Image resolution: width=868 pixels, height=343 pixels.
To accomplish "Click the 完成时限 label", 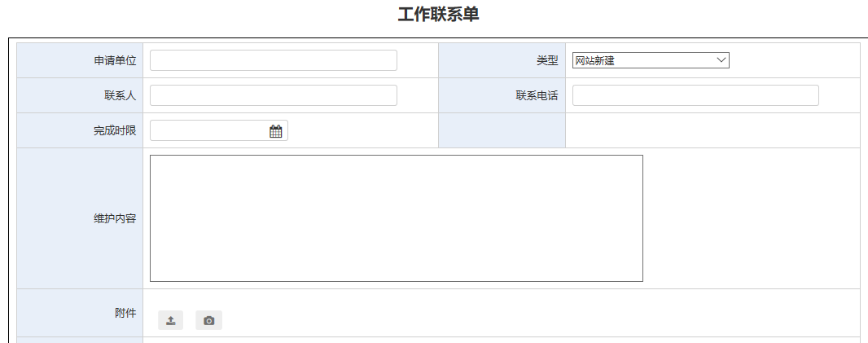I will [x=115, y=131].
